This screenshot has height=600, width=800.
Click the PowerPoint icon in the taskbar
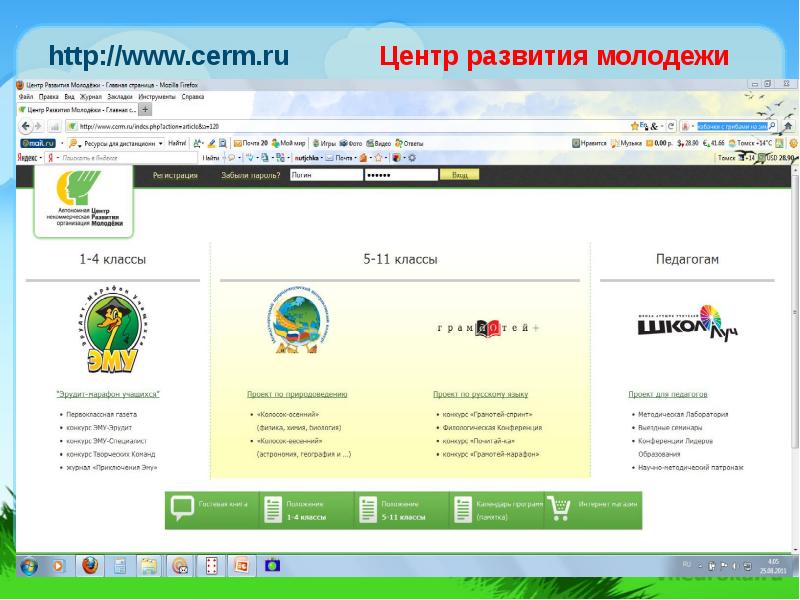point(240,566)
